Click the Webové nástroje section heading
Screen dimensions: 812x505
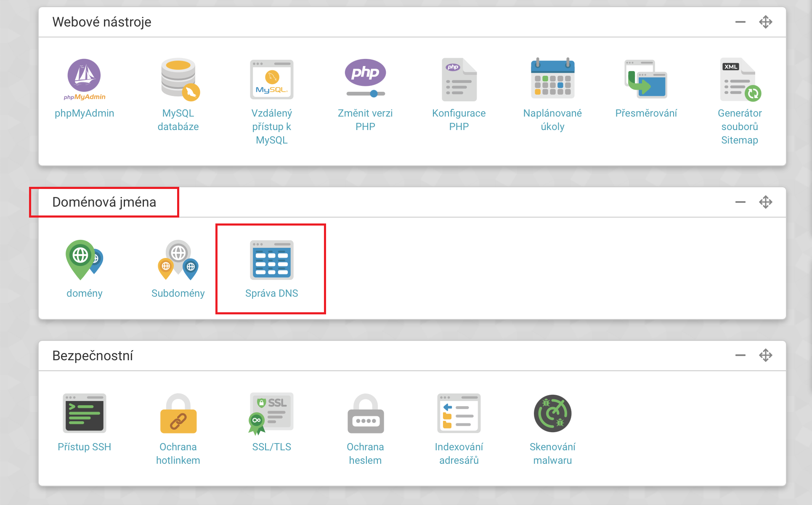click(x=102, y=22)
